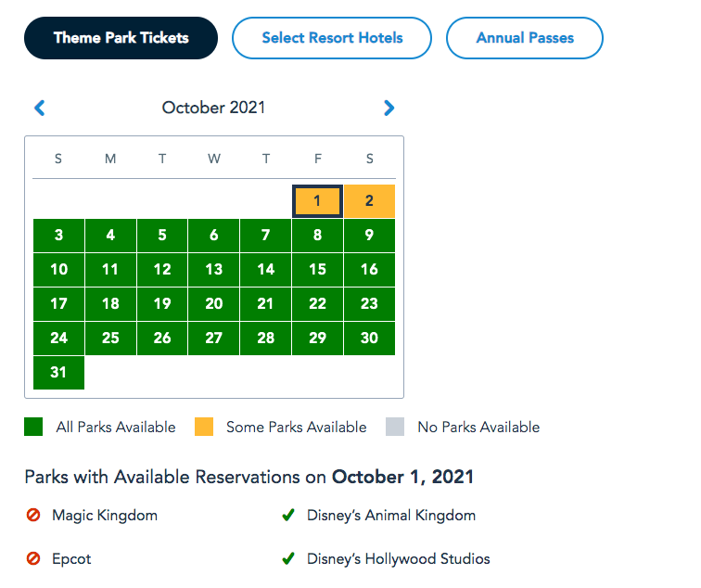Choose October 15 date
Viewport: 701px width, 588px height.
(317, 270)
